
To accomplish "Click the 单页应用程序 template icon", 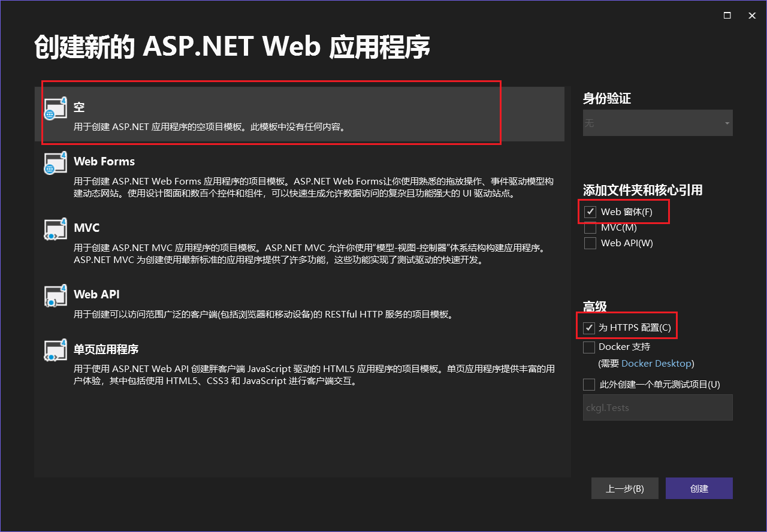I will tap(55, 350).
